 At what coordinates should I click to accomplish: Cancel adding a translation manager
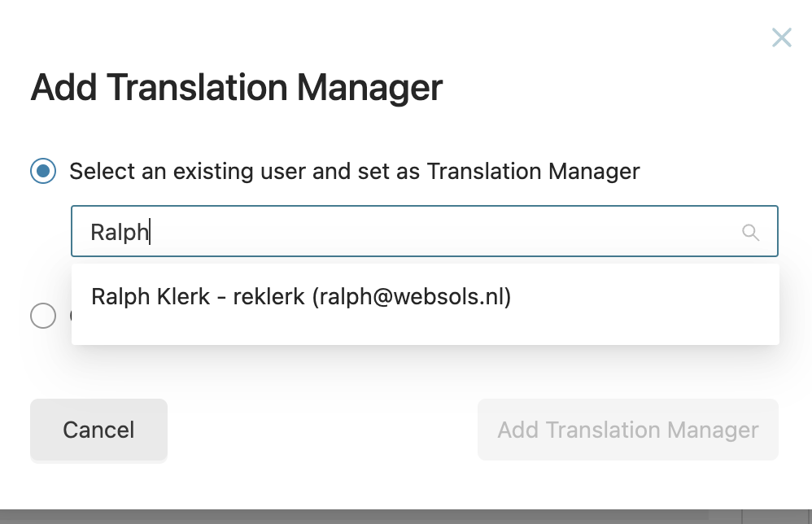pyautogui.click(x=99, y=430)
